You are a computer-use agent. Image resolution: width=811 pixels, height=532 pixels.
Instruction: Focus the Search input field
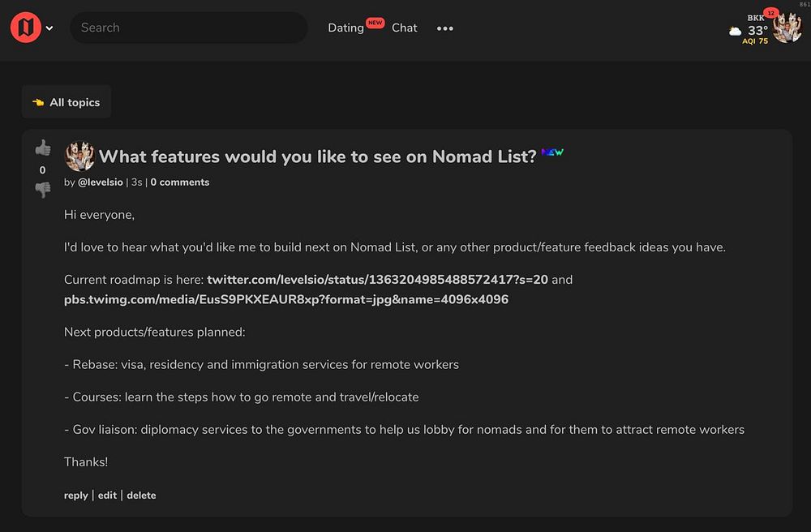click(x=189, y=28)
